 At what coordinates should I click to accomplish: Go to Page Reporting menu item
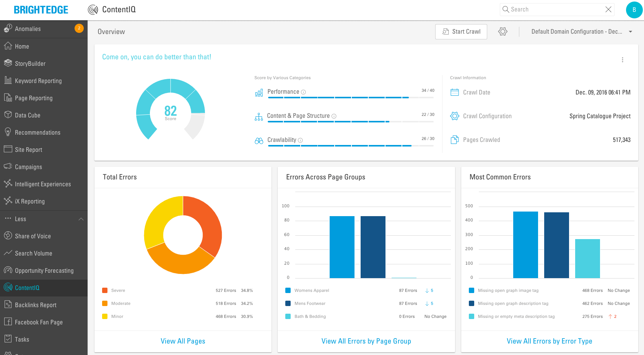[44, 98]
